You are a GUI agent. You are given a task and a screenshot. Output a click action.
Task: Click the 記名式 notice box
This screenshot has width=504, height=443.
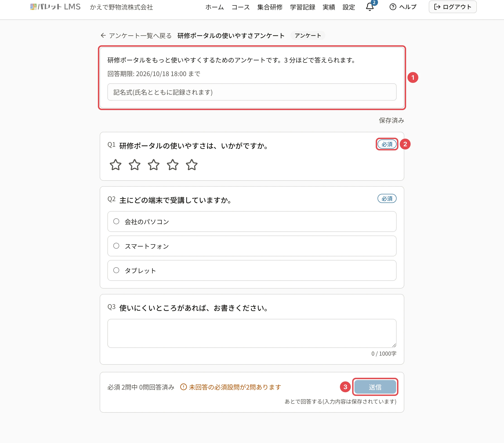pos(252,92)
